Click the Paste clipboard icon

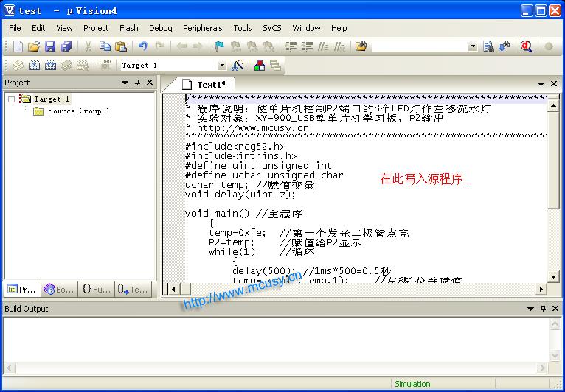pyautogui.click(x=121, y=46)
